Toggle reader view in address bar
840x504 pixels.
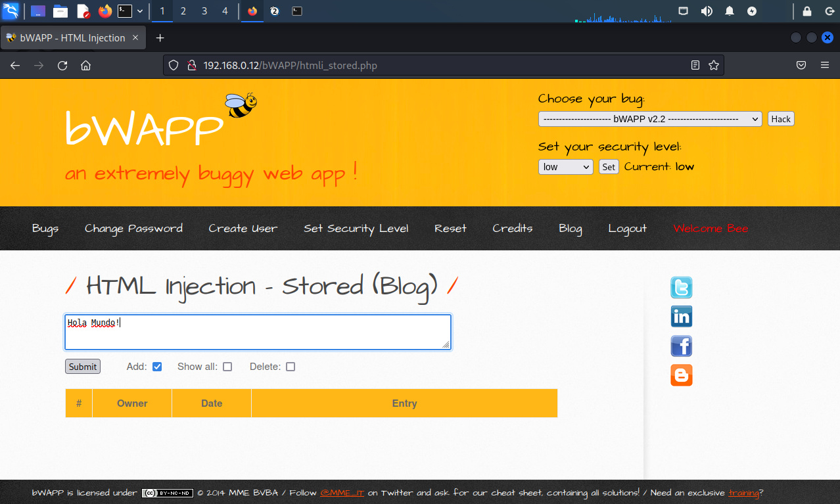(695, 65)
